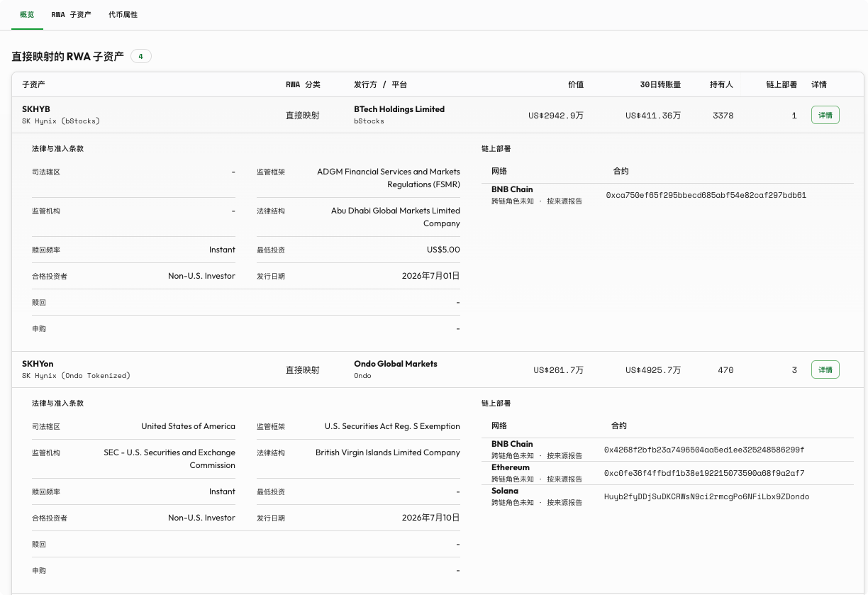Open the 代币属性 tab
868x595 pixels.
click(123, 14)
